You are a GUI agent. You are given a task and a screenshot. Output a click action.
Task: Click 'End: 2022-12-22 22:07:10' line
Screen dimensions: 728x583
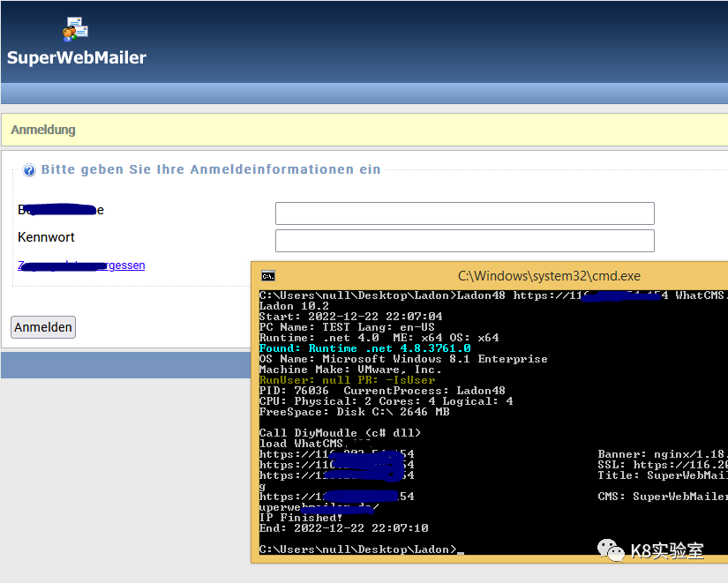click(x=343, y=528)
